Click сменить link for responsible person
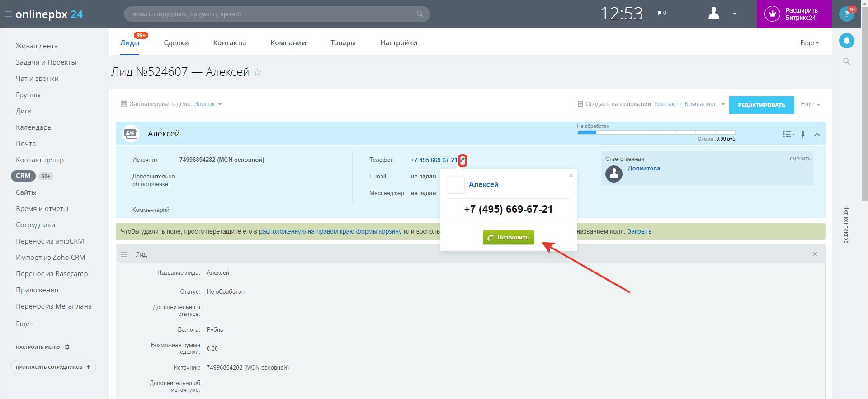 coord(800,159)
